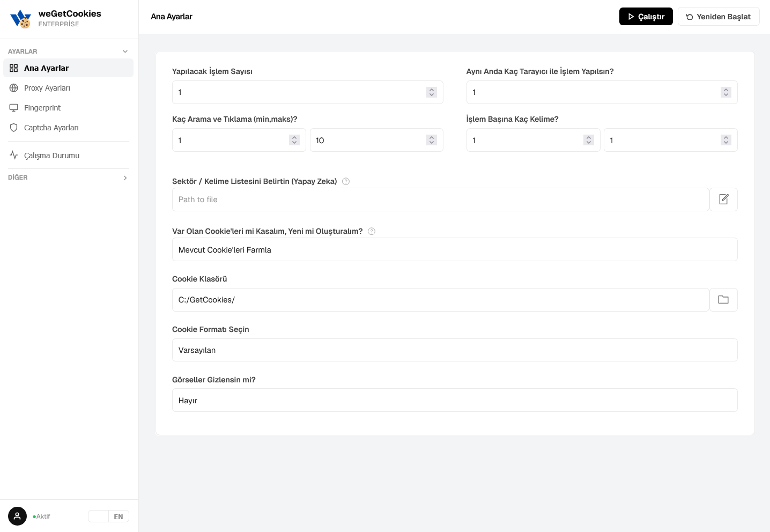
Task: Click the Path to file input field
Action: pos(441,199)
